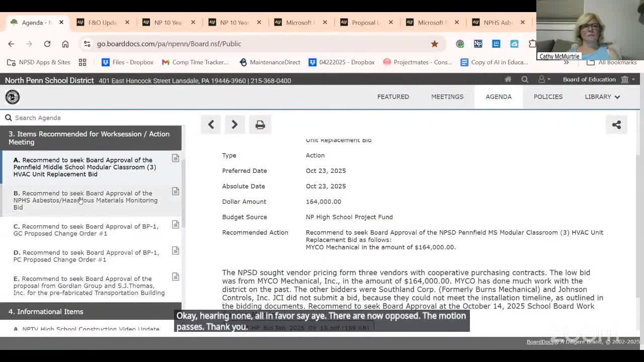Open document icon for item E Gordian Group proposal
This screenshot has height=362, width=644.
coord(176,277)
